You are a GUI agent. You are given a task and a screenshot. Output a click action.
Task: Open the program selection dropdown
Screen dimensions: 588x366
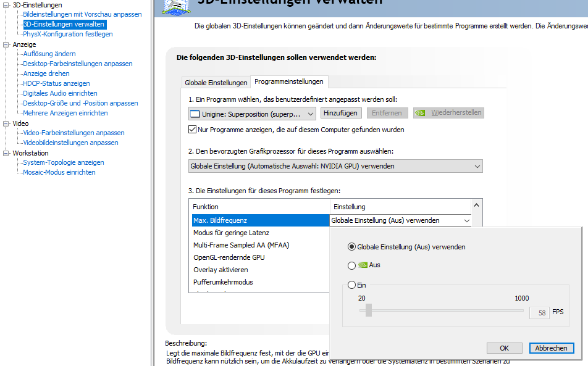(252, 114)
